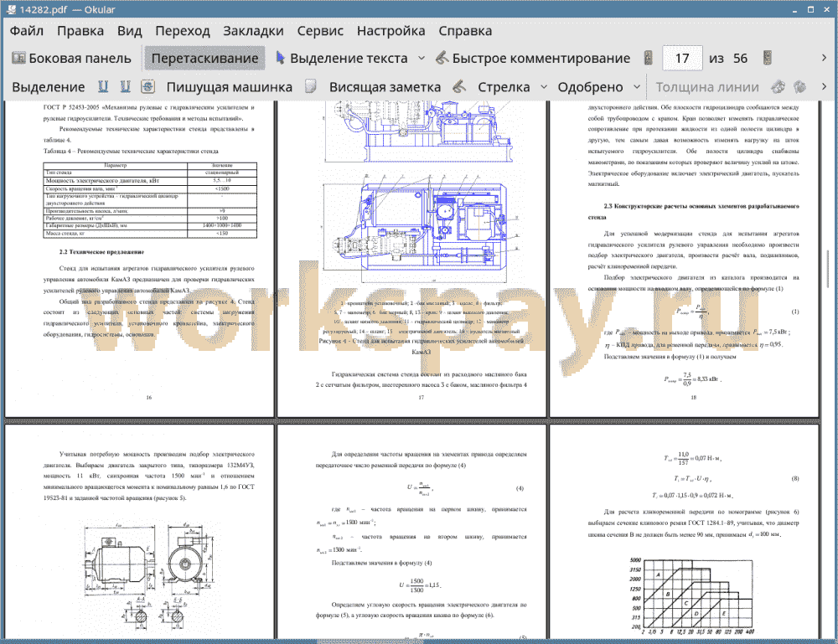The image size is (838, 644).
Task: Click the table row 'Масса стенда, кг'
Action: pos(150,234)
